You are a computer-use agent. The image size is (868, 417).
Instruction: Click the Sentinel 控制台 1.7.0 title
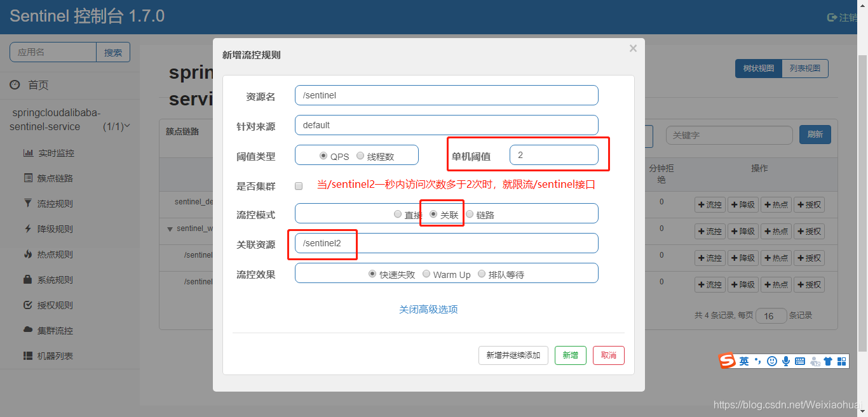[87, 17]
